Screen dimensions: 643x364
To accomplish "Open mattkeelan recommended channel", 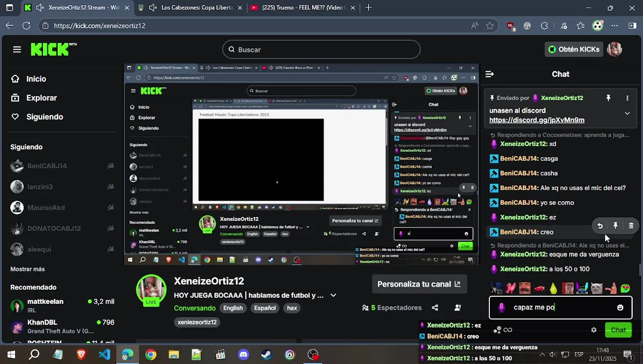I will tap(62, 305).
